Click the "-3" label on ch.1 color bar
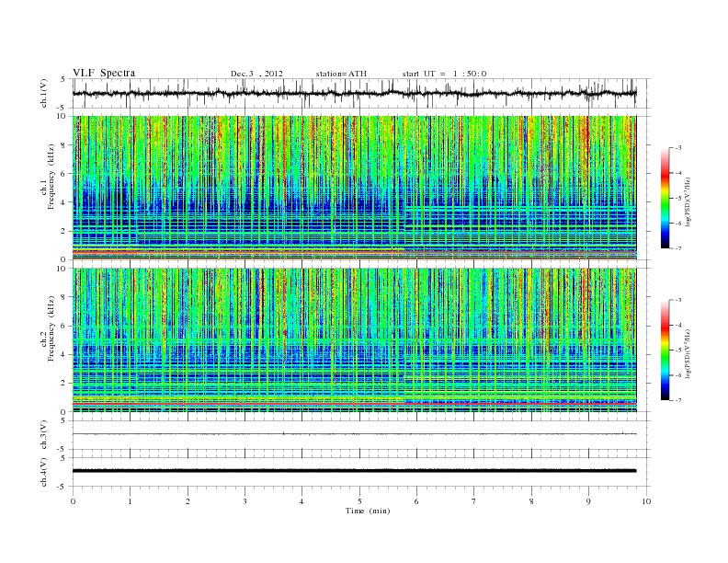728x563 pixels. point(677,148)
